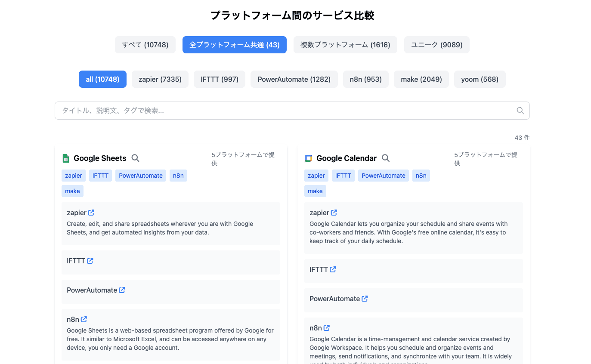Open IFTTT external link in Google Calendar card

click(x=333, y=269)
